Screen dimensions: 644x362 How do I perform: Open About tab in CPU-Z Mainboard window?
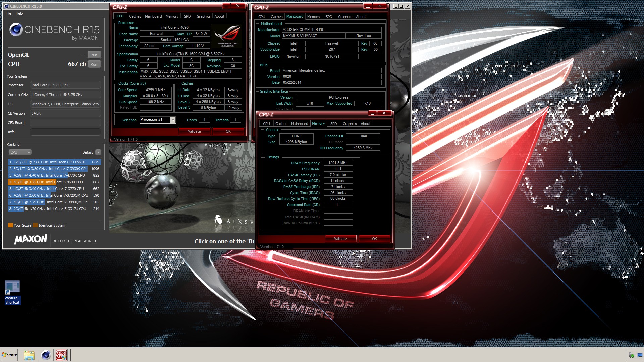[361, 17]
